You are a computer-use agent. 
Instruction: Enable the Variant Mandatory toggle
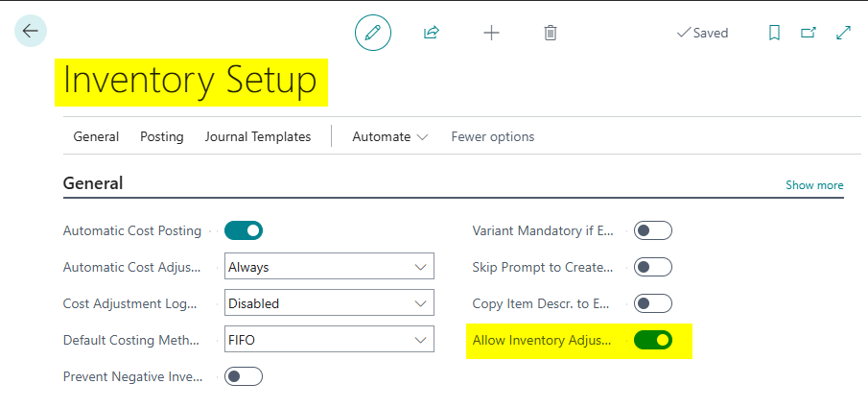[653, 230]
